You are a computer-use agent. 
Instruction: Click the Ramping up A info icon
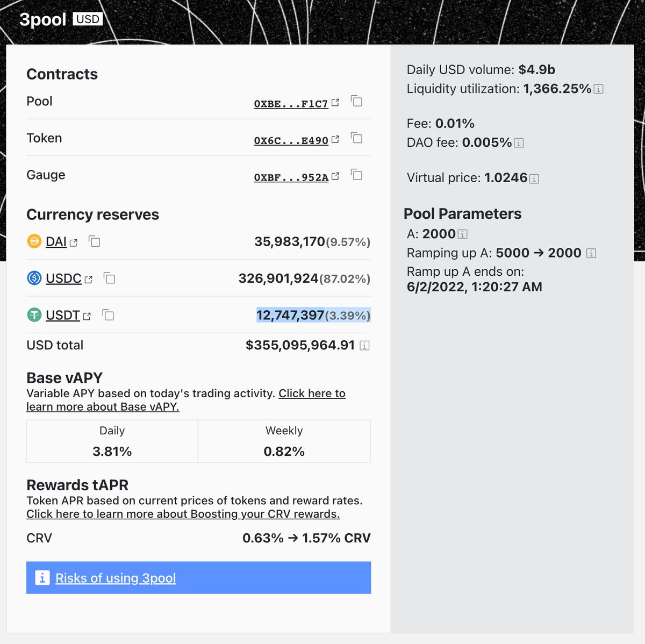[591, 253]
